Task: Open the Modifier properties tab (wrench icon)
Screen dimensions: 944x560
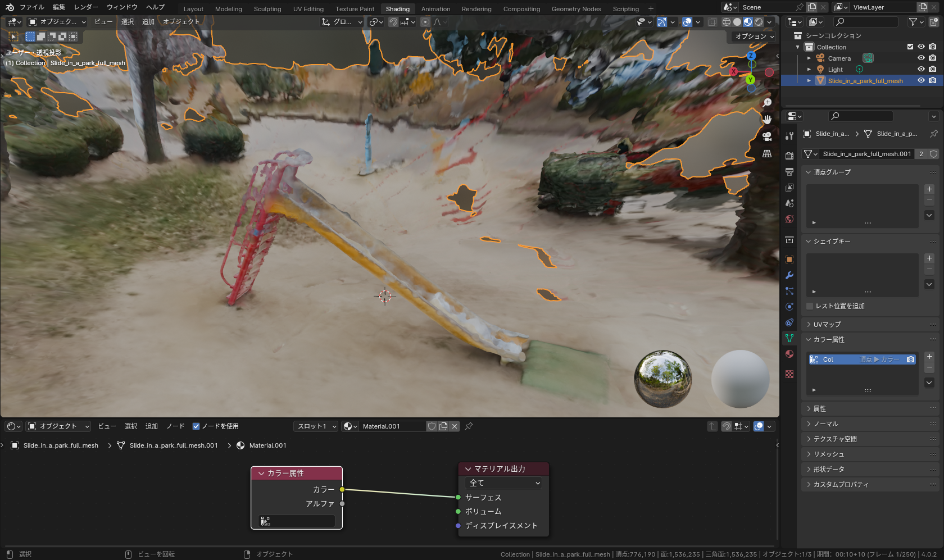Action: tap(789, 275)
